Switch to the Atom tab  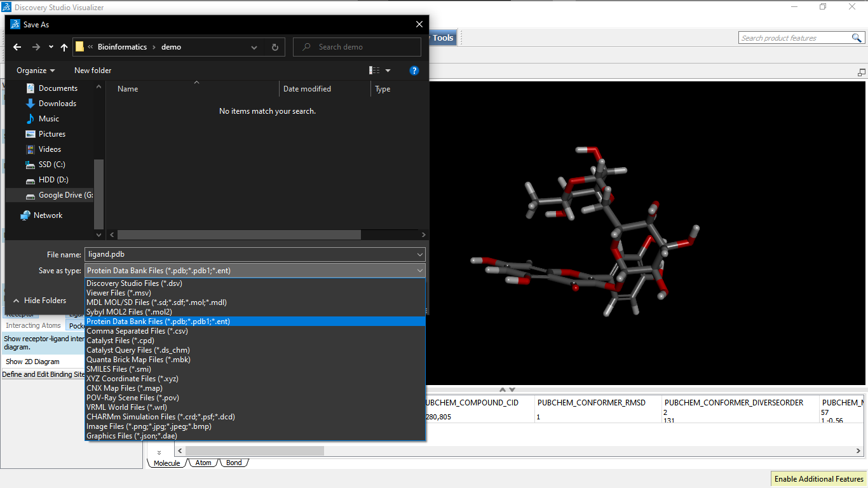[203, 463]
